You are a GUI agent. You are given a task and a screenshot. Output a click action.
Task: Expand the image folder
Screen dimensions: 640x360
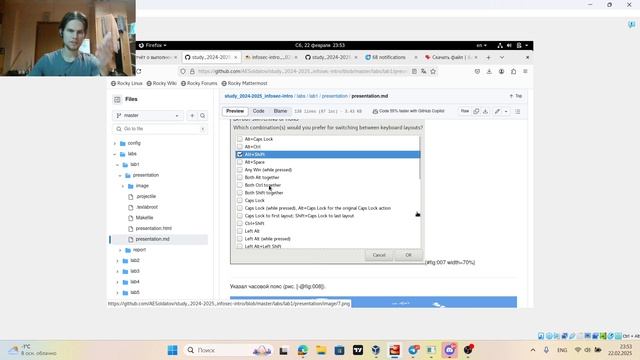click(123, 186)
